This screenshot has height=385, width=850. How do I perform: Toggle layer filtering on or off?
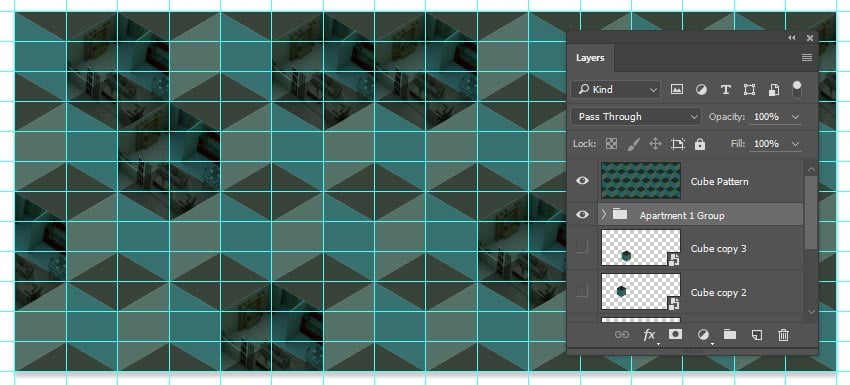pyautogui.click(x=796, y=89)
